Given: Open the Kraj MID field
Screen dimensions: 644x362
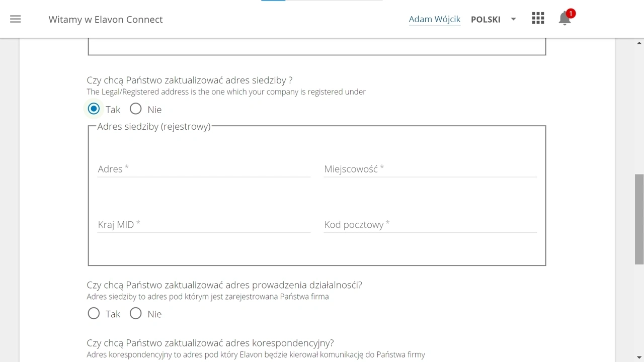Looking at the screenshot, I should point(204,224).
